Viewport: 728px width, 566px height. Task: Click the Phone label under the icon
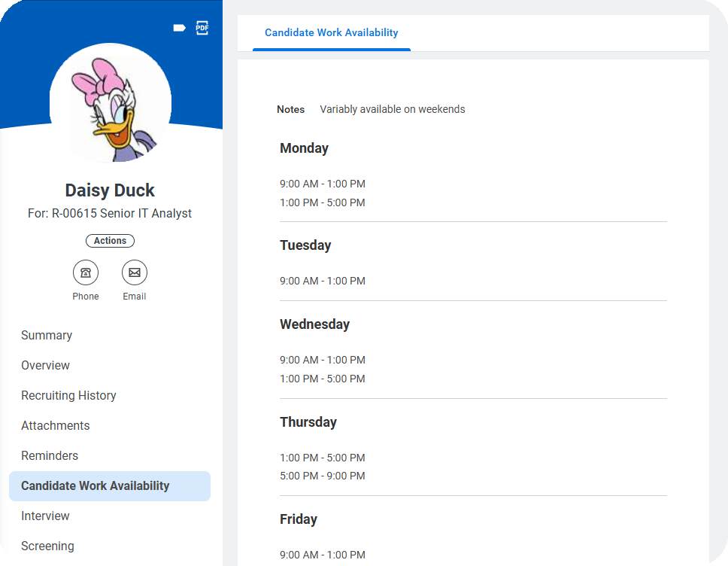tap(86, 297)
